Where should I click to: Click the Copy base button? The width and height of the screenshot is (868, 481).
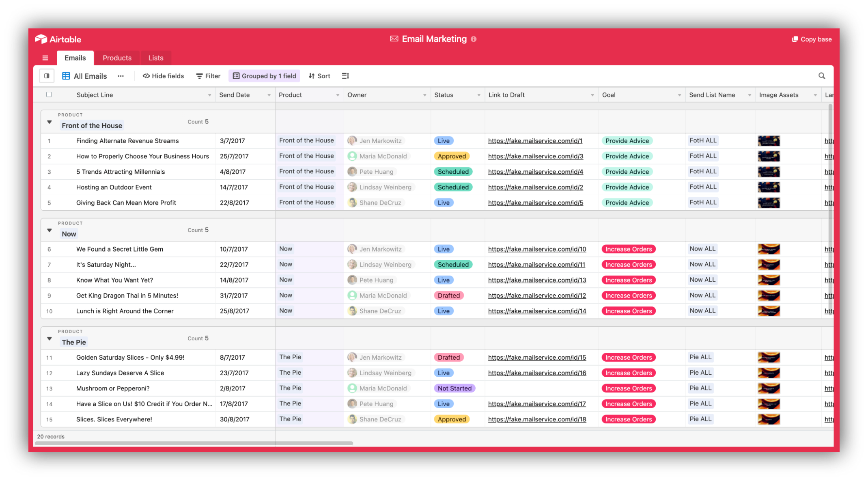pos(810,39)
